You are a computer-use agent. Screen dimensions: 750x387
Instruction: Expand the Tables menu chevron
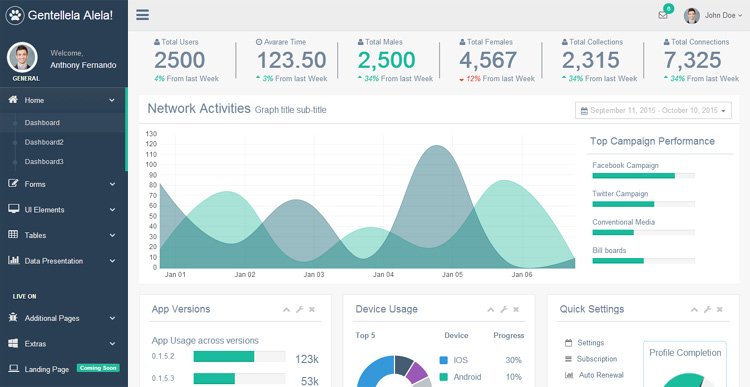tap(112, 235)
